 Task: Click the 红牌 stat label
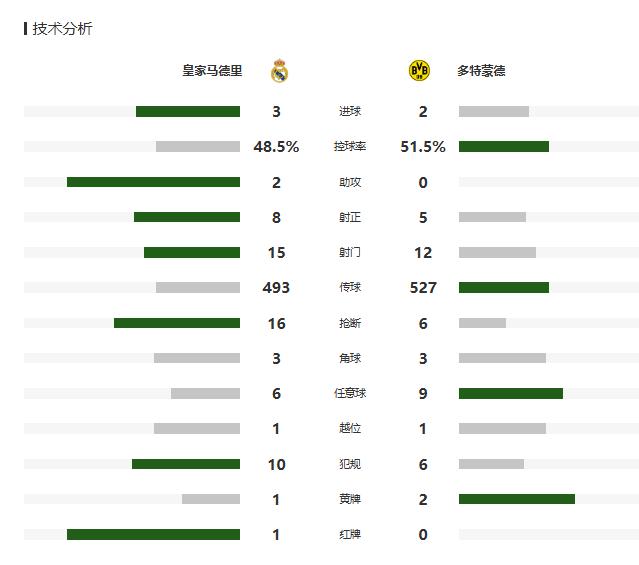[x=350, y=535]
